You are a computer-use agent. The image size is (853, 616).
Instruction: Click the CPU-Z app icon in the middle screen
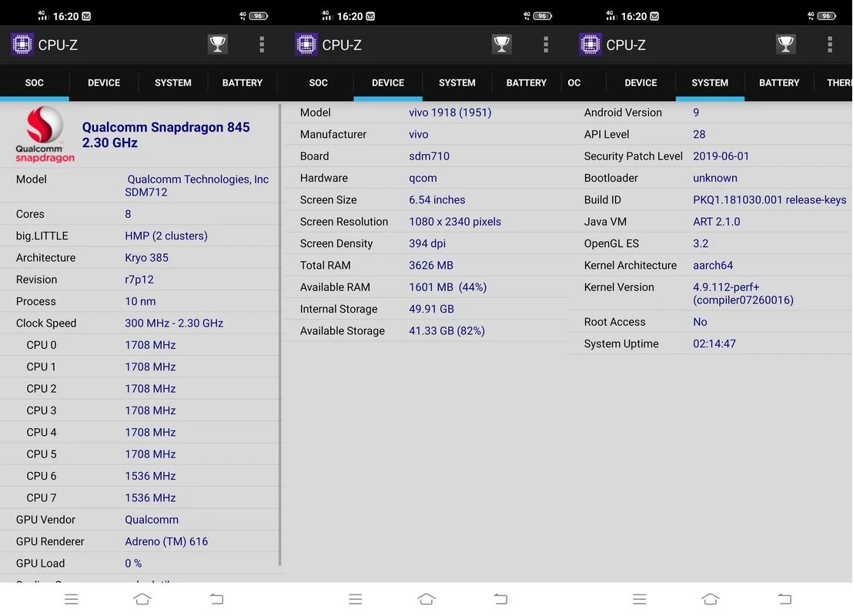[x=306, y=44]
